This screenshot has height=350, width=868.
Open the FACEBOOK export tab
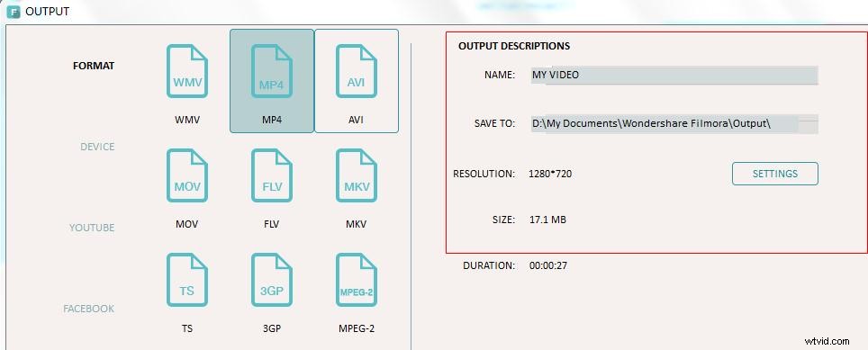point(88,309)
